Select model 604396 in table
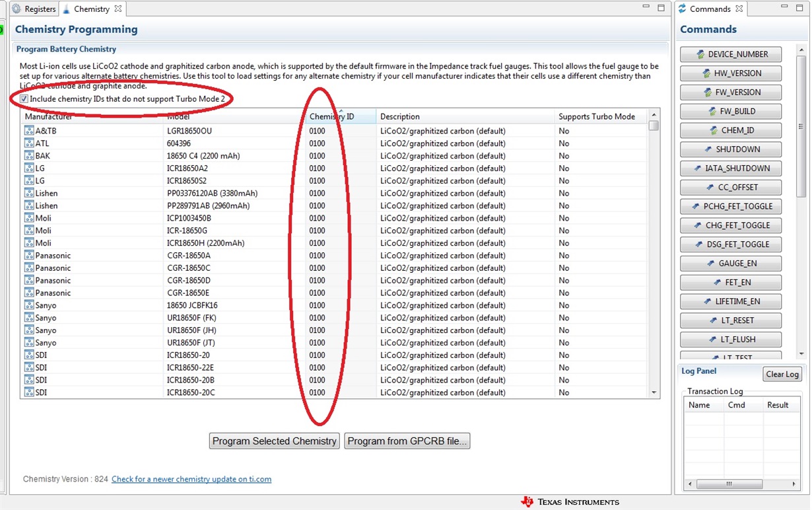Image resolution: width=812 pixels, height=510 pixels. (x=179, y=143)
